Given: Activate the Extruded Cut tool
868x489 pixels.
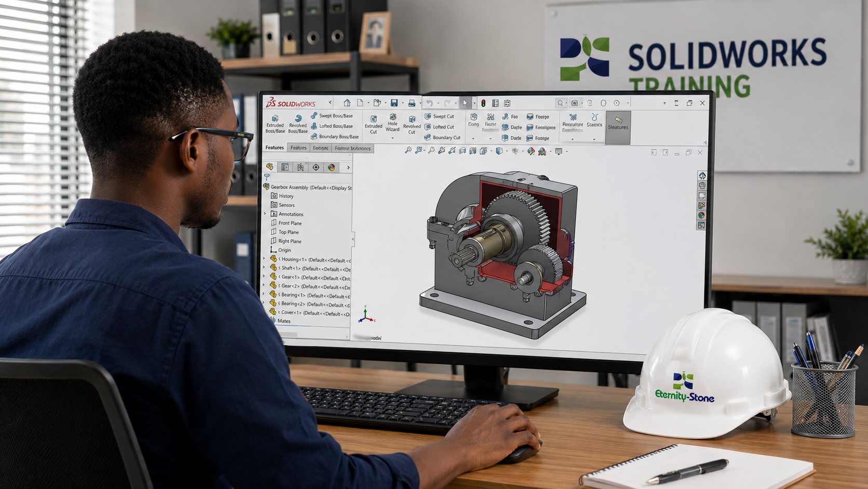Looking at the screenshot, I should (373, 125).
